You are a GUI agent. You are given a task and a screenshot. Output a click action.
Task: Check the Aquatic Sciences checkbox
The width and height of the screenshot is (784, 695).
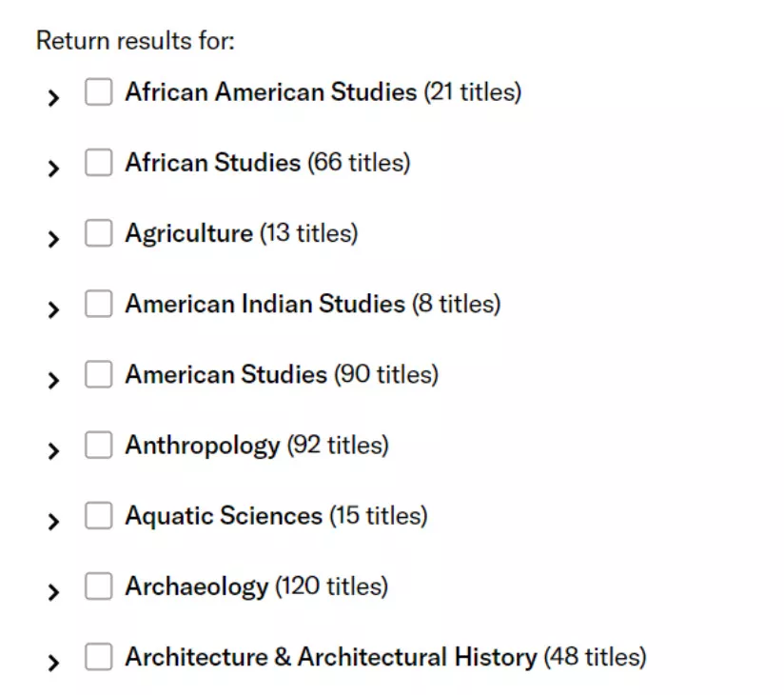pyautogui.click(x=99, y=515)
